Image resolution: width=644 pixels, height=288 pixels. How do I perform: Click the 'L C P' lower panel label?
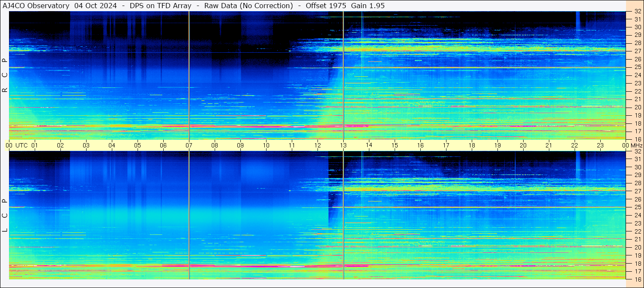5,215
